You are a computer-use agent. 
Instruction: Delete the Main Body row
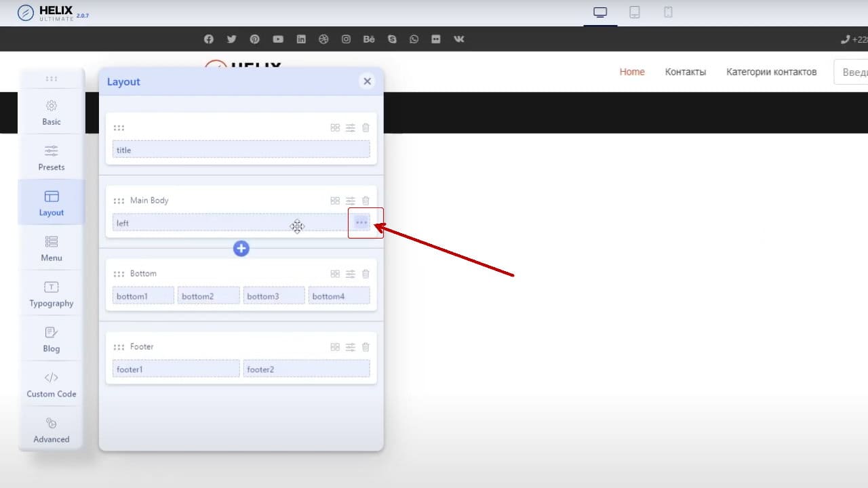(x=366, y=201)
